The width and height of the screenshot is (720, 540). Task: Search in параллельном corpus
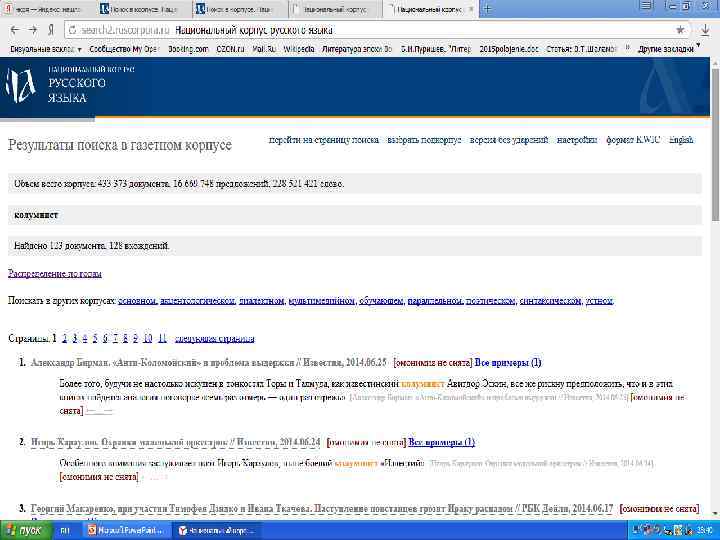(435, 301)
